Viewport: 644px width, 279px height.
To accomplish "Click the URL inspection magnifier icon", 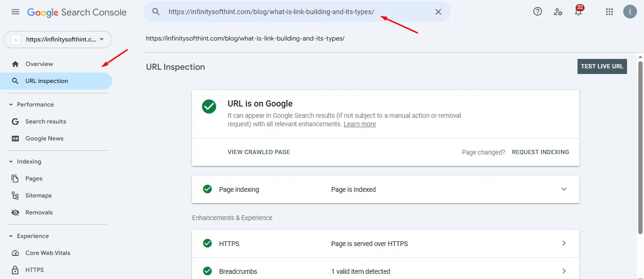I will (x=16, y=81).
